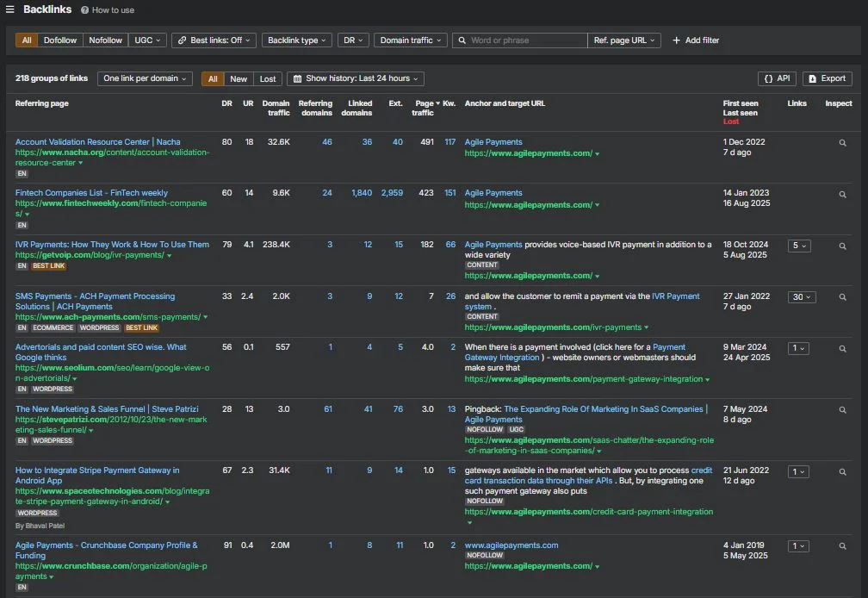Viewport: 868px width, 598px height.
Task: Show only Lost backlinks
Action: [268, 78]
